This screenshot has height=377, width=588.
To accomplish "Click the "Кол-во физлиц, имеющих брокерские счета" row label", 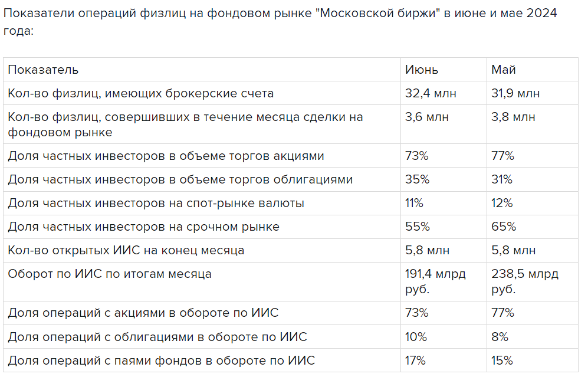I will pos(140,93).
